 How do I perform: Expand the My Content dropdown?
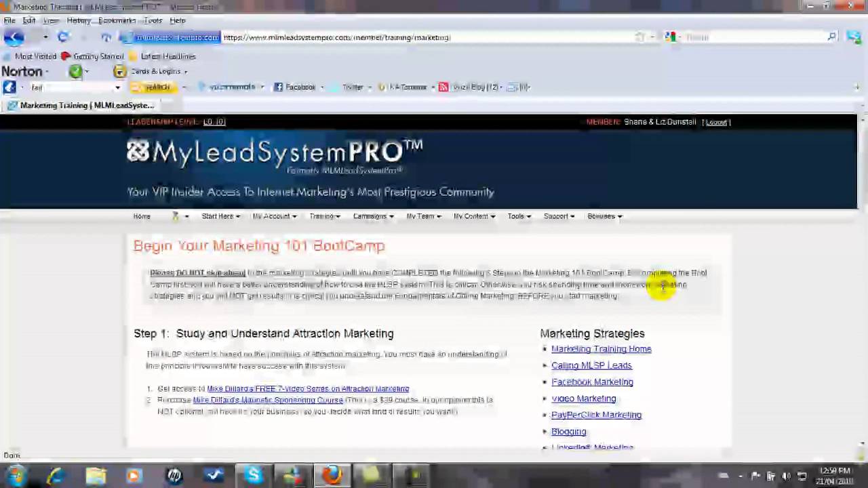click(x=474, y=216)
